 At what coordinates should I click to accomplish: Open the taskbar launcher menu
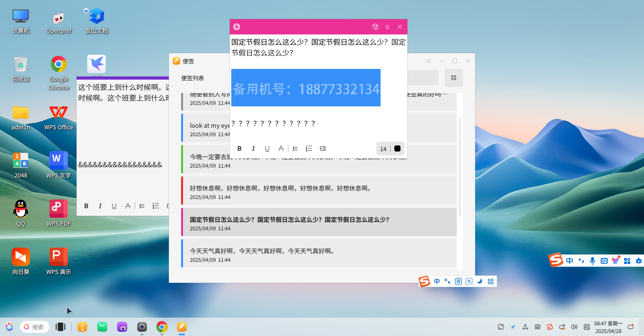point(9,326)
